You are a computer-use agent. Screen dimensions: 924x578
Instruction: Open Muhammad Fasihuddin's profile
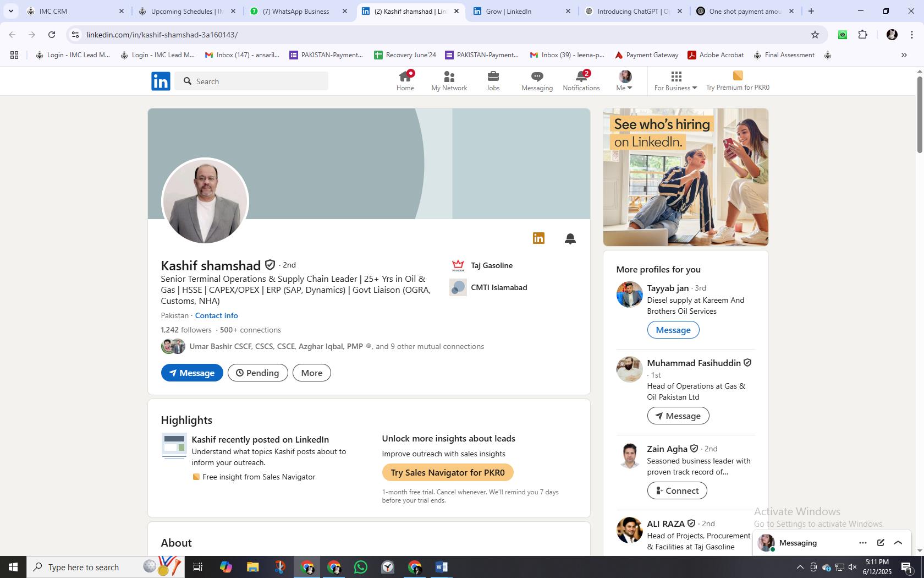pos(694,363)
